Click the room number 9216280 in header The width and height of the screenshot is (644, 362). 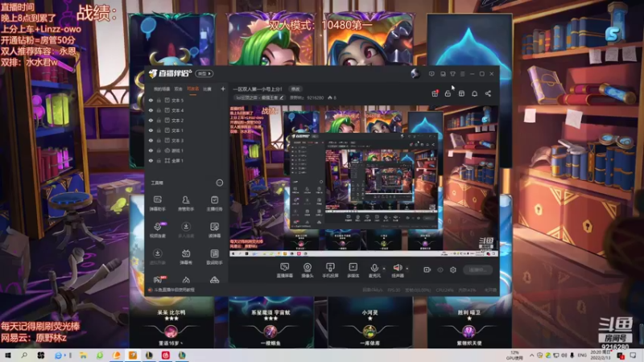click(315, 97)
